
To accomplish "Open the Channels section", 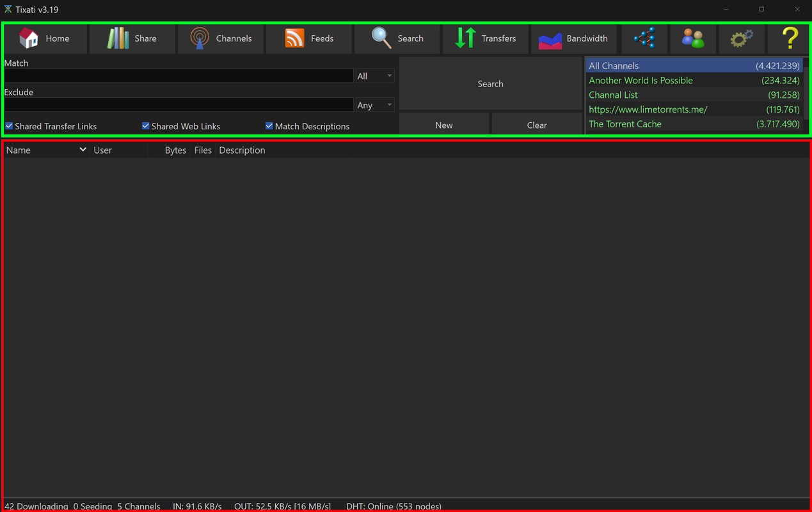I will (x=221, y=38).
